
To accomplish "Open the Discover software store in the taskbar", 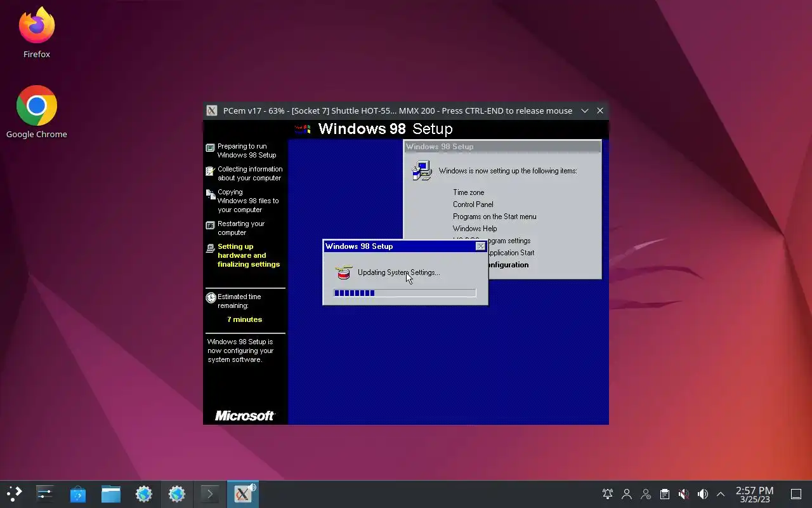I will pyautogui.click(x=78, y=494).
